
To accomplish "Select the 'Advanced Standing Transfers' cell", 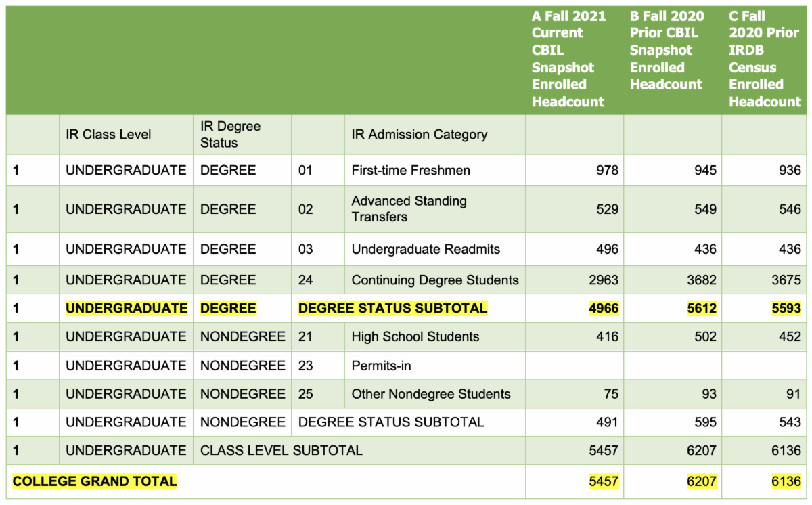I will tap(409, 209).
